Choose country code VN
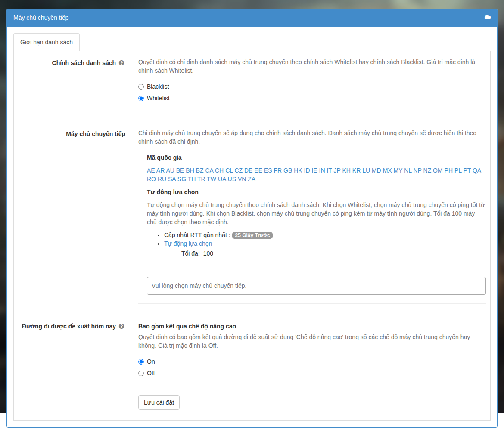Screen dimensions: 504x445 coord(242,179)
